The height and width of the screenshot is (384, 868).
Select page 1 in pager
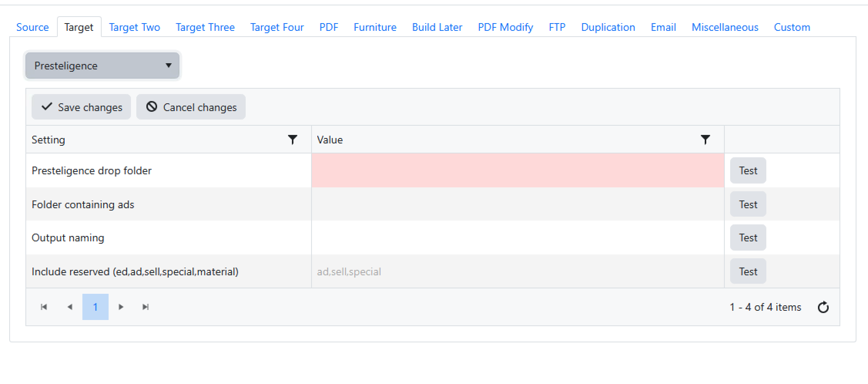(95, 307)
